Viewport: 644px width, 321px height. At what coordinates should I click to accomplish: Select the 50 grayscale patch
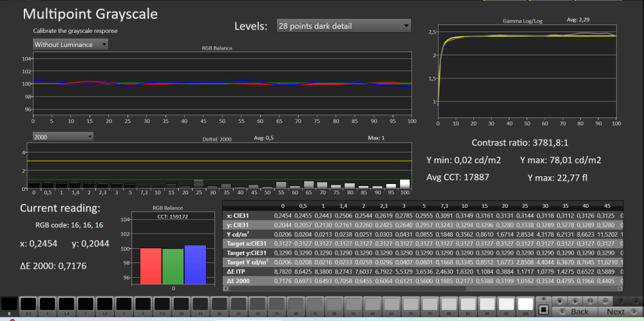[x=334, y=307]
